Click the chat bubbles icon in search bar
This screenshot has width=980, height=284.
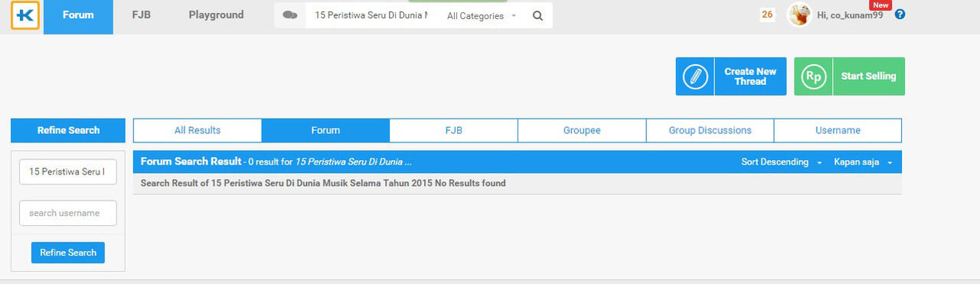click(290, 15)
